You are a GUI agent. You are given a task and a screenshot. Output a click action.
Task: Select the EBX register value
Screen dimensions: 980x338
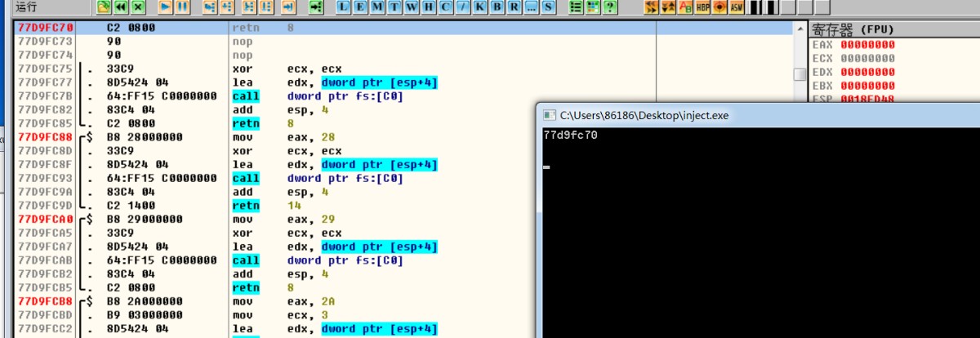tap(867, 86)
